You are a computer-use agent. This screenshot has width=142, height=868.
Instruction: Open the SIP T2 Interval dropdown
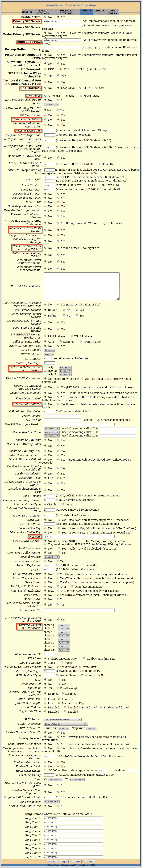pyautogui.click(x=48, y=355)
